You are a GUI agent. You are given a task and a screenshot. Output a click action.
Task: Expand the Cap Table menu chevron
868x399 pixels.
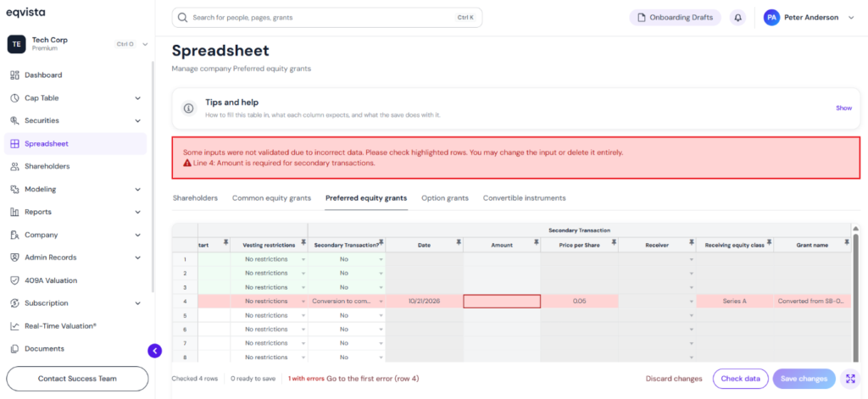[x=138, y=98]
